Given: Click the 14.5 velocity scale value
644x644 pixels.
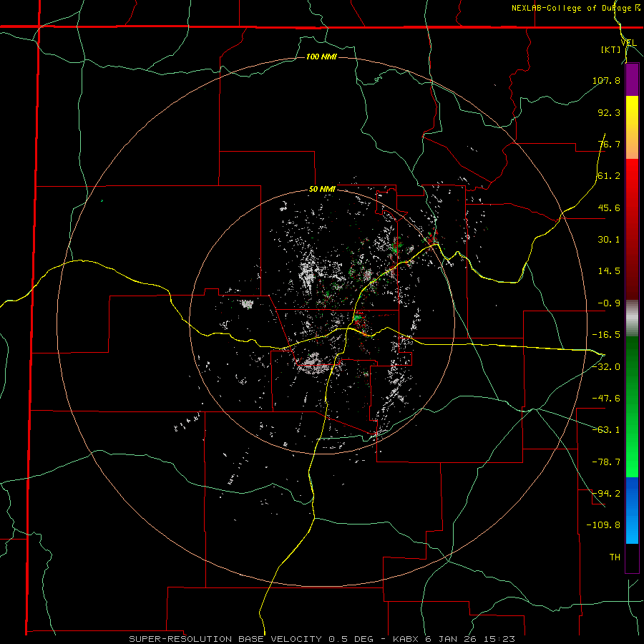Looking at the screenshot, I should (x=609, y=271).
